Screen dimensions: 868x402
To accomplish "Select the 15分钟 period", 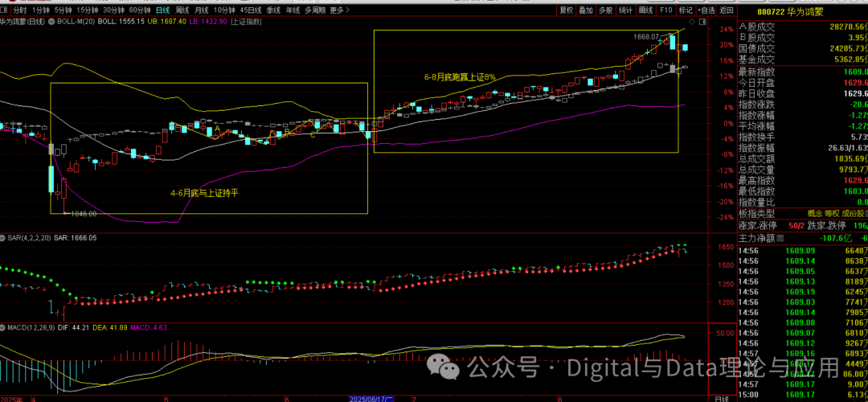I will [x=88, y=10].
